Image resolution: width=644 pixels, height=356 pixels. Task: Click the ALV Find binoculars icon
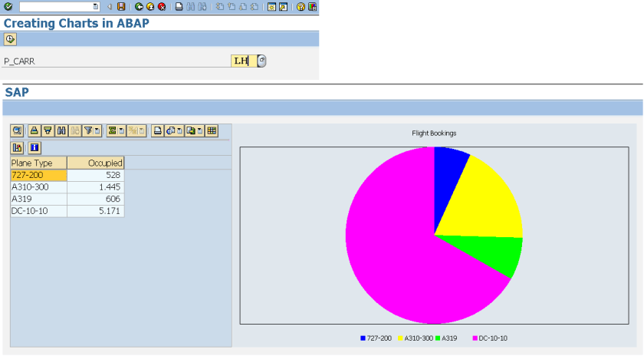click(61, 130)
